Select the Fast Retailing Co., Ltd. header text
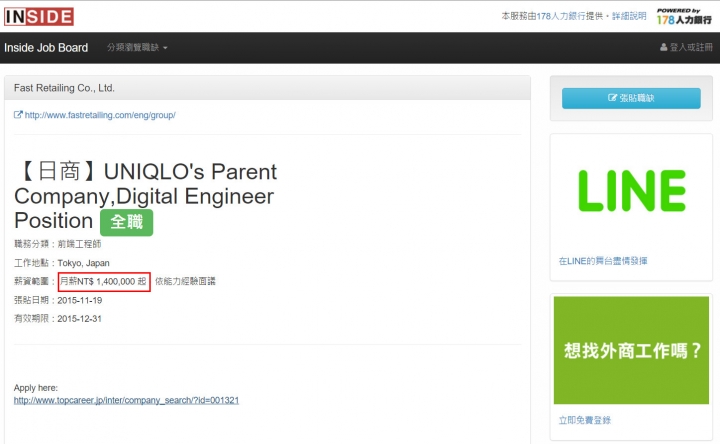Image resolution: width=720 pixels, height=444 pixels. (x=64, y=88)
